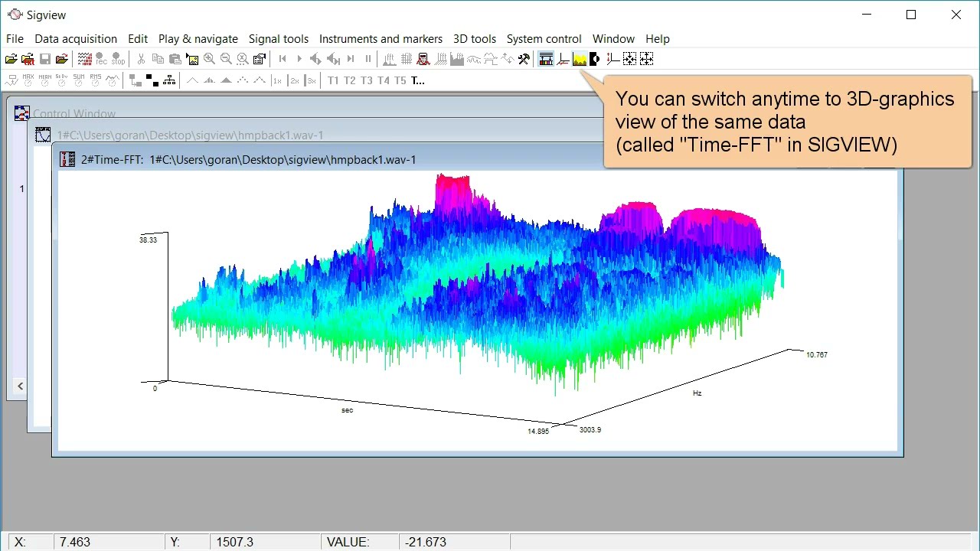980x551 pixels.
Task: Select the hmpback1.wav-1 signal window title
Action: pos(190,135)
